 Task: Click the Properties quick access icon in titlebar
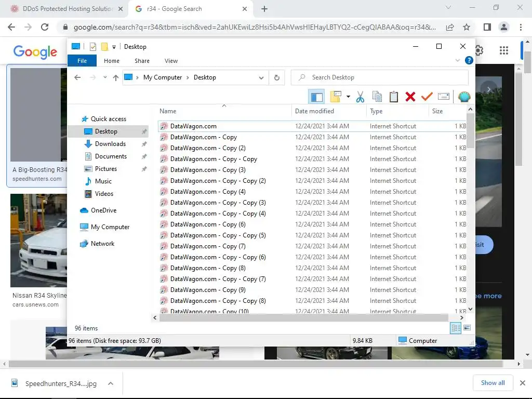click(93, 47)
